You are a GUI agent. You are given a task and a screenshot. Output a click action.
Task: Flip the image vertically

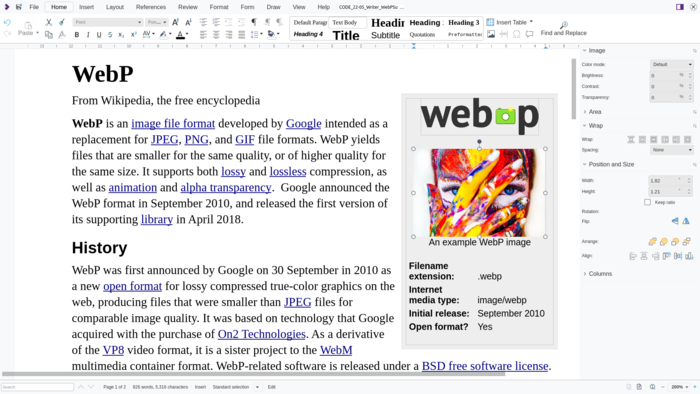[675, 221]
